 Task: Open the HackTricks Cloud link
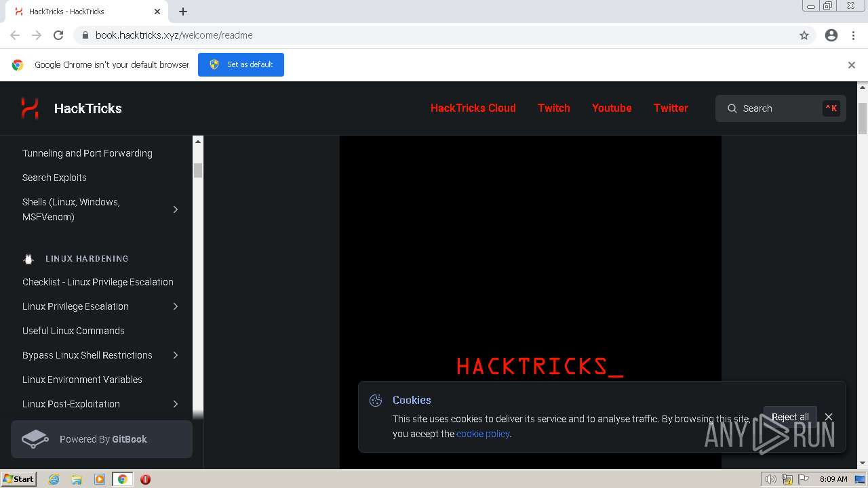473,108
